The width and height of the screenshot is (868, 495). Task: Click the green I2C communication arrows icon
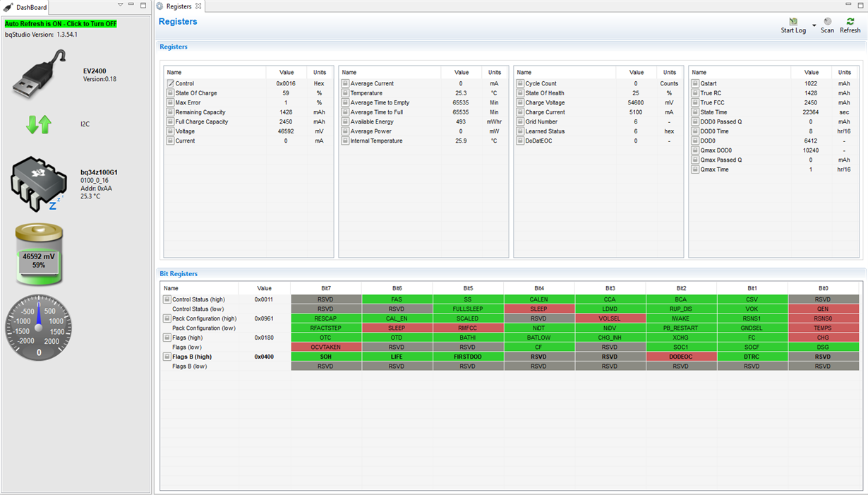click(x=39, y=124)
